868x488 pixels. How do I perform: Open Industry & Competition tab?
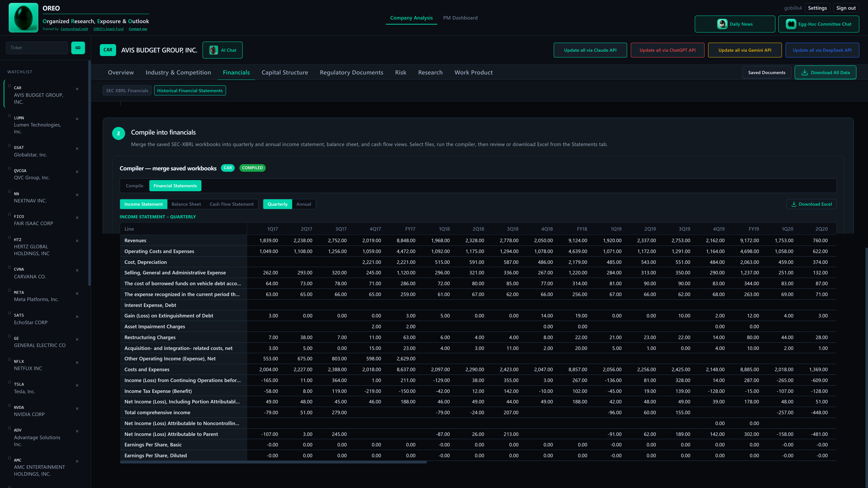coord(178,72)
